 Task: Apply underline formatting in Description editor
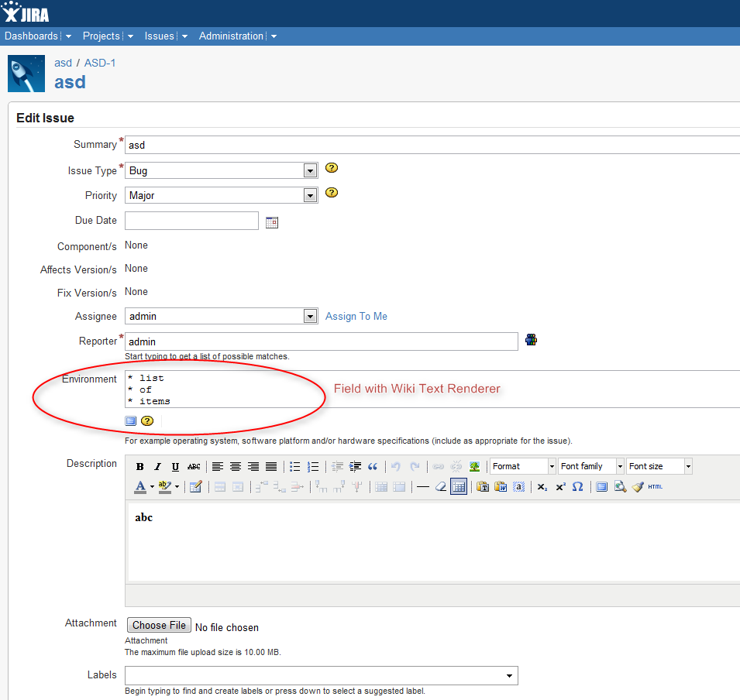(176, 466)
